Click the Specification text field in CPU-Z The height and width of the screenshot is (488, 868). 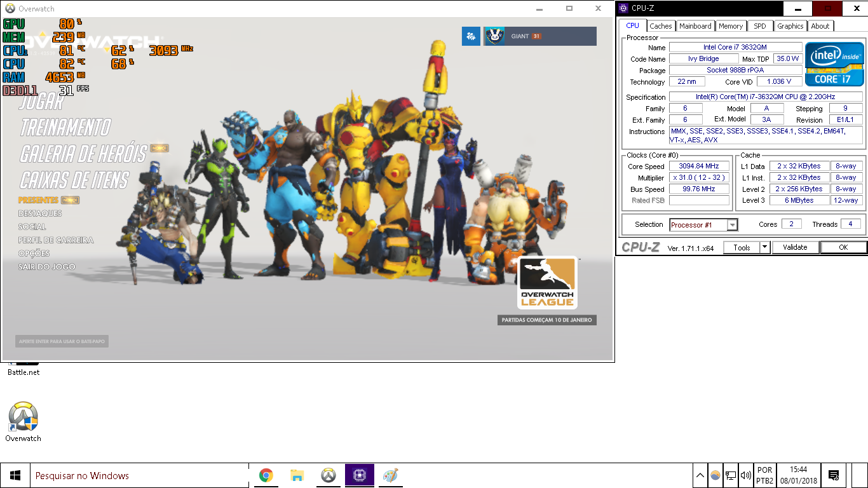pyautogui.click(x=766, y=97)
